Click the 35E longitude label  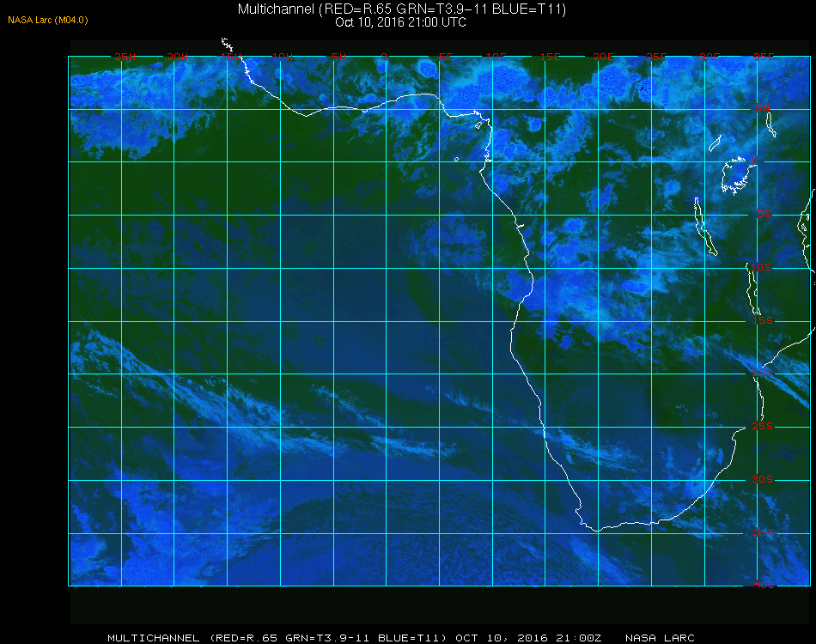[x=764, y=57]
